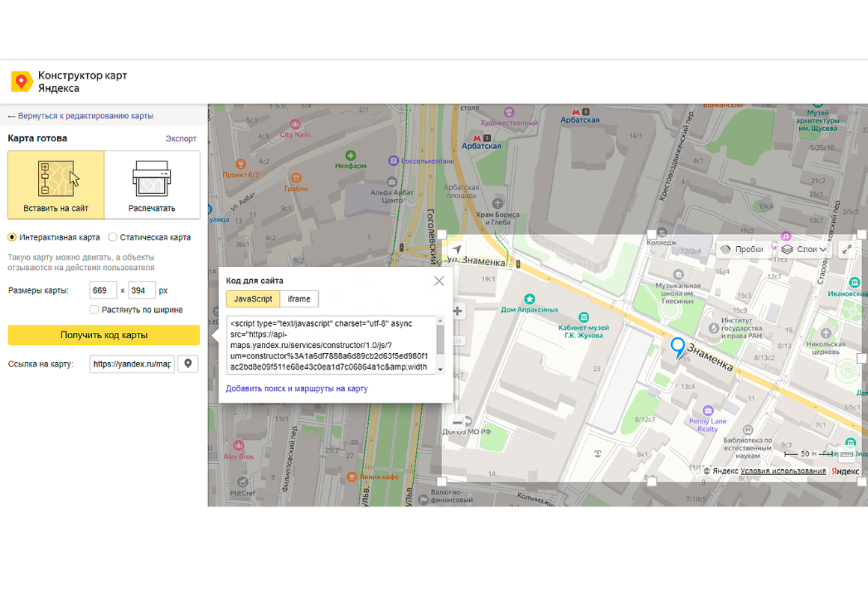Click inside the script code text area

click(331, 345)
